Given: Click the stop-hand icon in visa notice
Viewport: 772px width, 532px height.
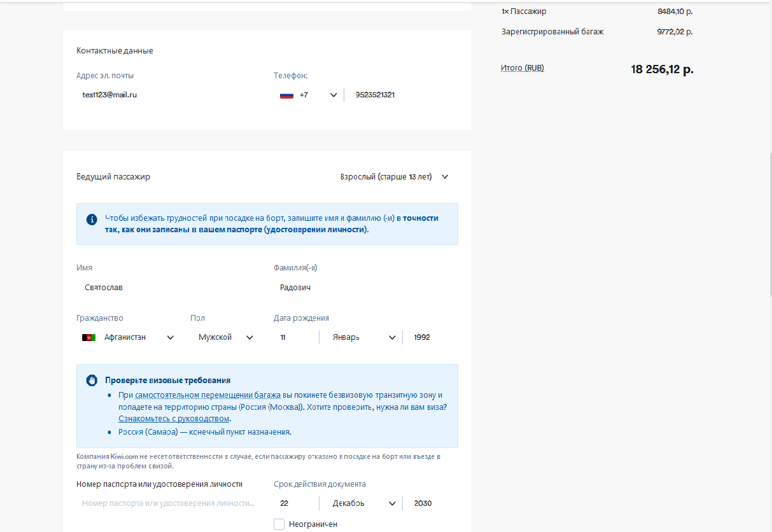Looking at the screenshot, I should (x=92, y=381).
